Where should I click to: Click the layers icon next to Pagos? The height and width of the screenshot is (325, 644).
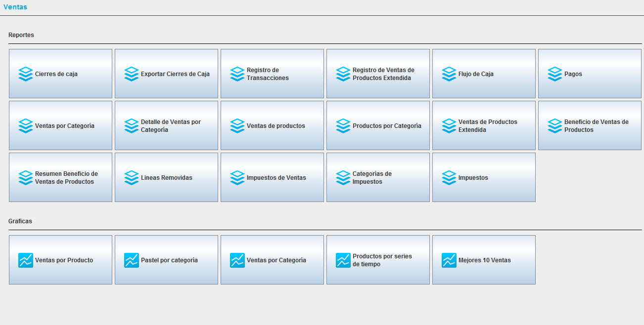coord(554,74)
